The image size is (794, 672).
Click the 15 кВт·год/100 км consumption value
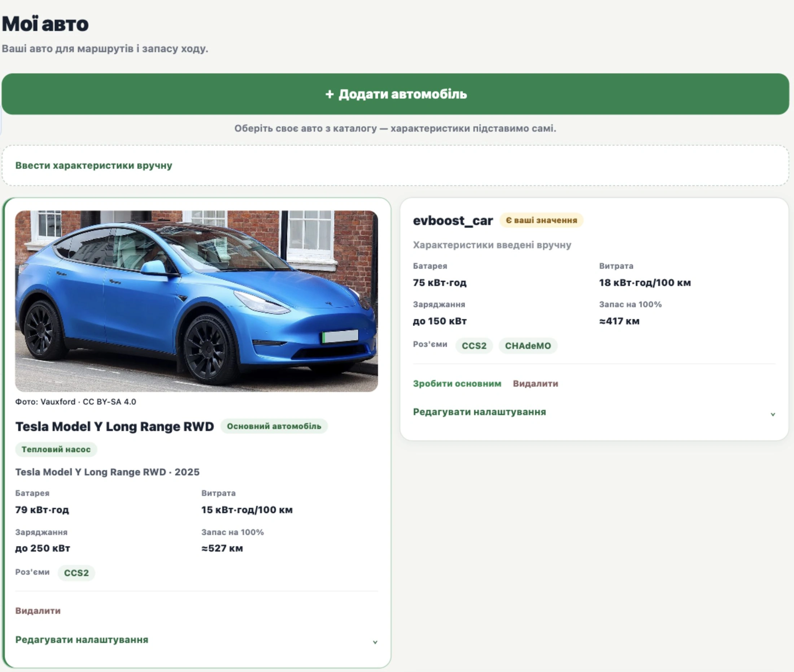coord(247,510)
